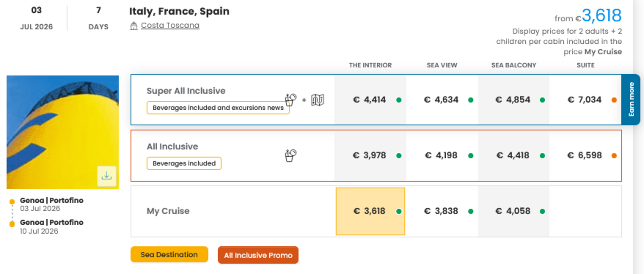Viewport: 644px width, 274px height.
Task: Click the beverages icon in All Inclusive row
Action: 290,155
